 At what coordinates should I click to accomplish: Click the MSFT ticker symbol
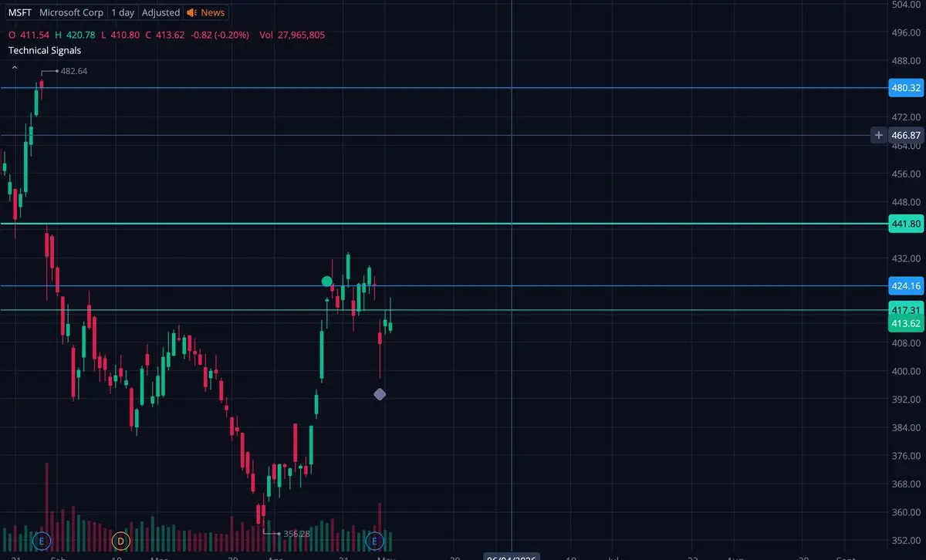tap(20, 12)
